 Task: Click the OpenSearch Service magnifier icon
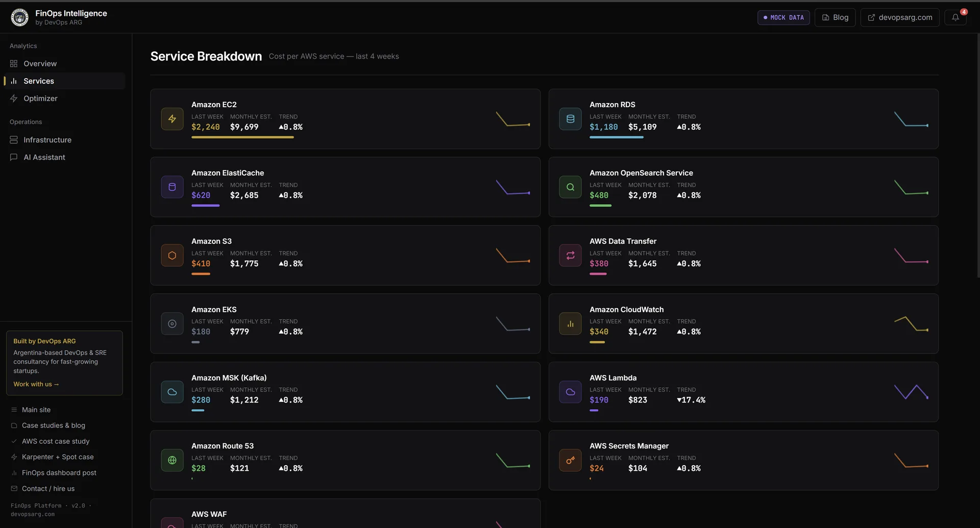(570, 187)
